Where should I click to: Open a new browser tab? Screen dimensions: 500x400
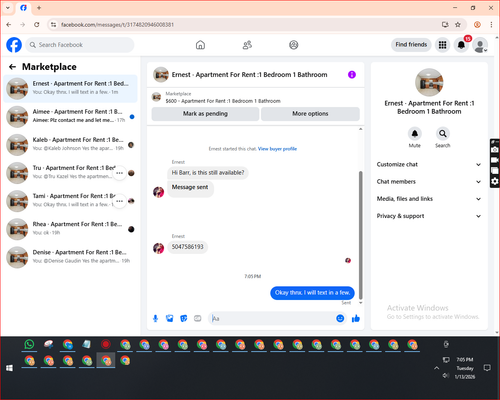tap(39, 8)
